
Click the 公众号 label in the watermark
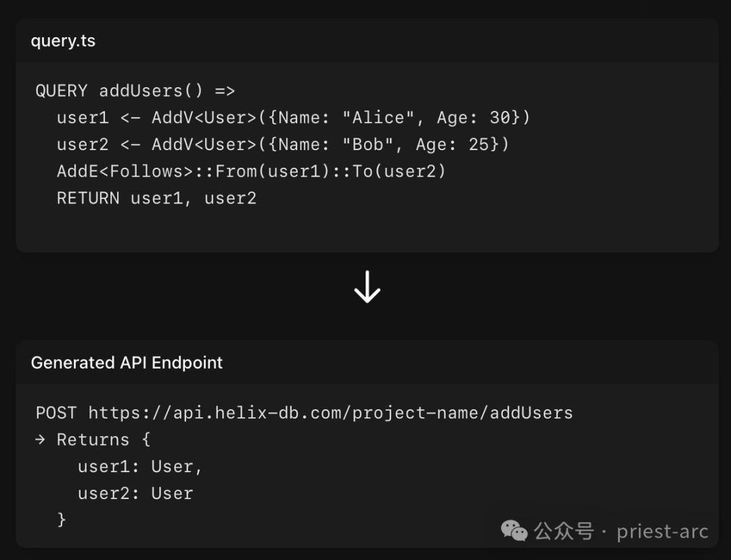click(x=563, y=532)
